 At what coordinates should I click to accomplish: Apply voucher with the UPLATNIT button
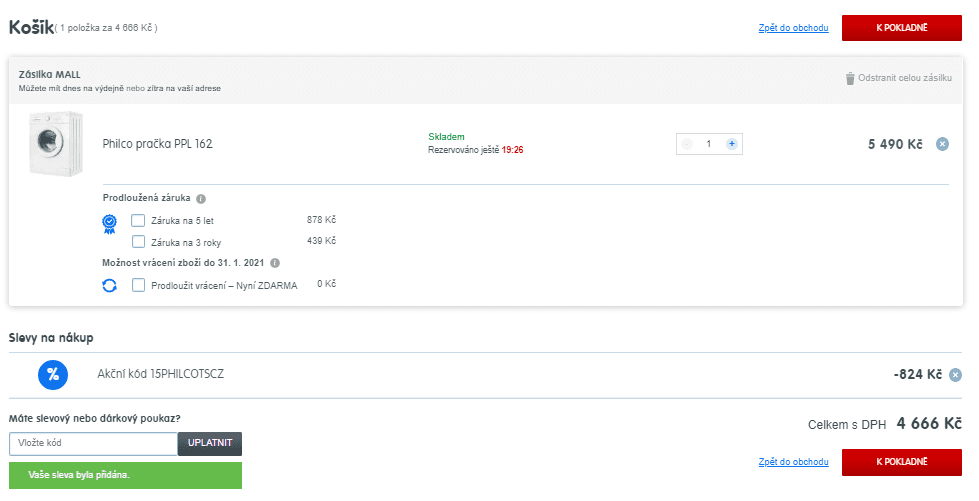210,444
